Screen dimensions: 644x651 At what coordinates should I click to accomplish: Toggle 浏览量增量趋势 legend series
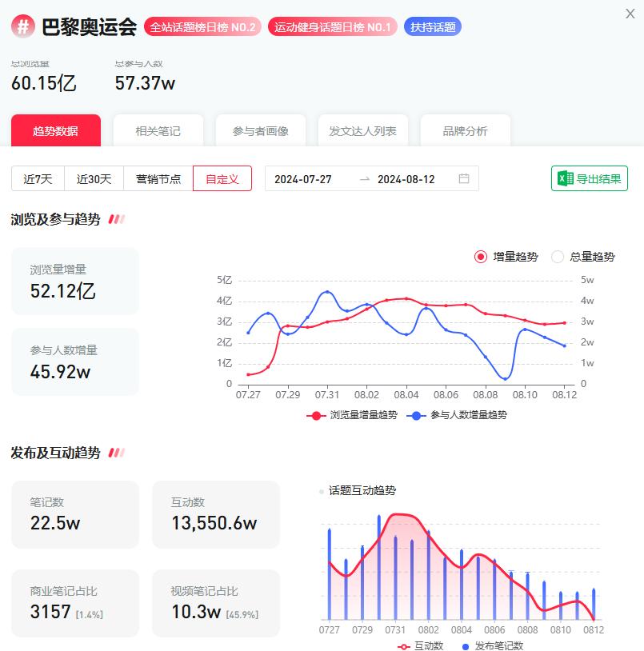point(352,415)
